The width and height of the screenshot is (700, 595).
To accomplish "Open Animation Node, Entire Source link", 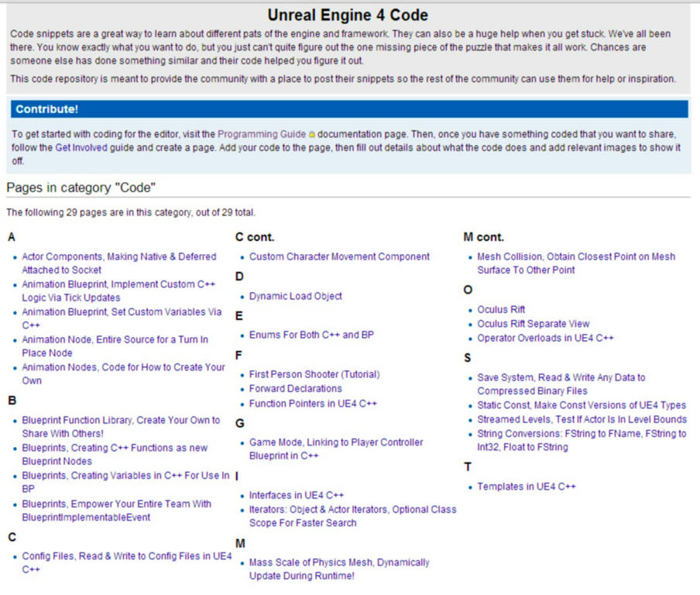I will pos(115,346).
